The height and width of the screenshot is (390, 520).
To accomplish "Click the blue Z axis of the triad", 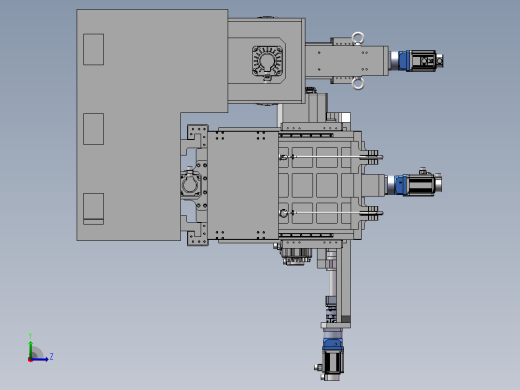I will (x=40, y=359).
